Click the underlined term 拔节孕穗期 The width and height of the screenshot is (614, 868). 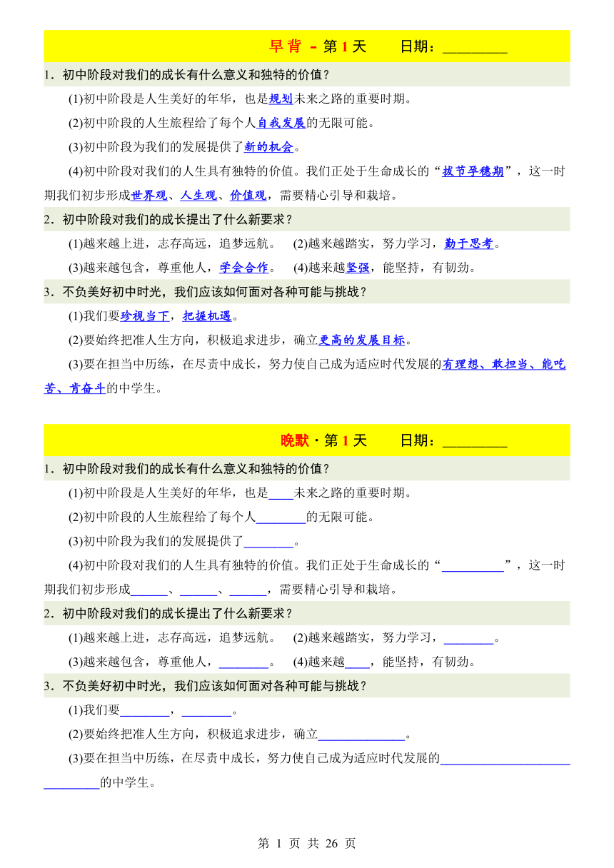(x=473, y=171)
